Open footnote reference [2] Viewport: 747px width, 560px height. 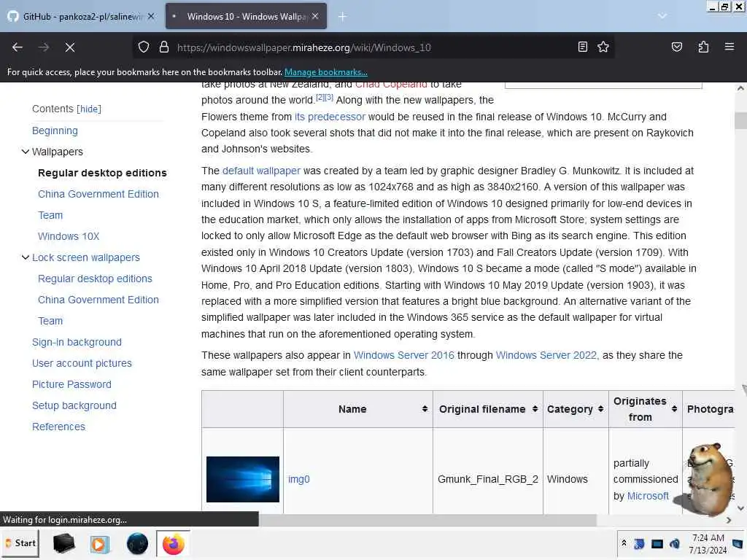coord(320,97)
